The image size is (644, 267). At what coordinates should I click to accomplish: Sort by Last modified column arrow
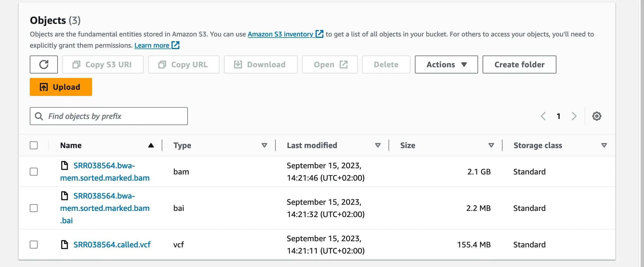coord(378,145)
